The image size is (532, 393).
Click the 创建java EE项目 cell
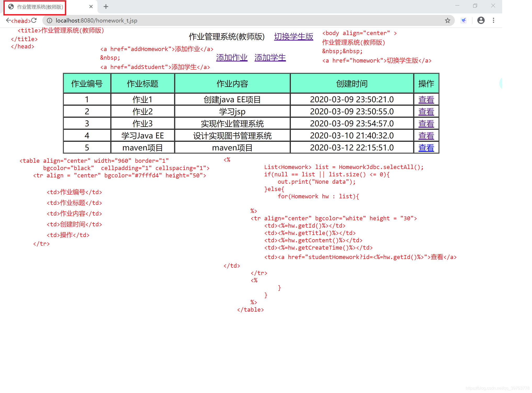232,99
